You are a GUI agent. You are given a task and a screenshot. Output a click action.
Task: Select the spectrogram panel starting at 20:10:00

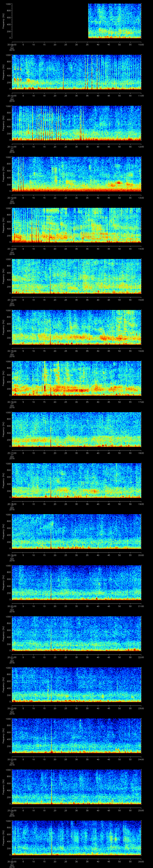pyautogui.click(x=77, y=72)
